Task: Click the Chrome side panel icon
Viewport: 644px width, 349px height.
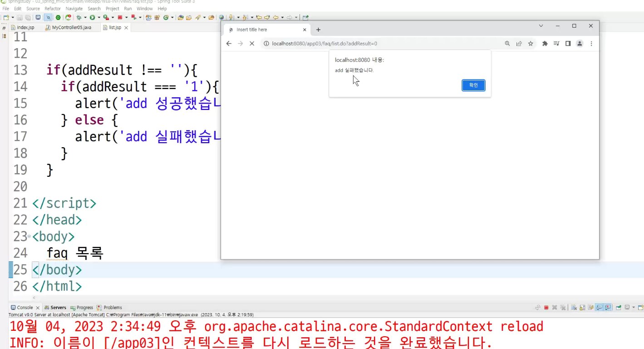Action: tap(568, 44)
